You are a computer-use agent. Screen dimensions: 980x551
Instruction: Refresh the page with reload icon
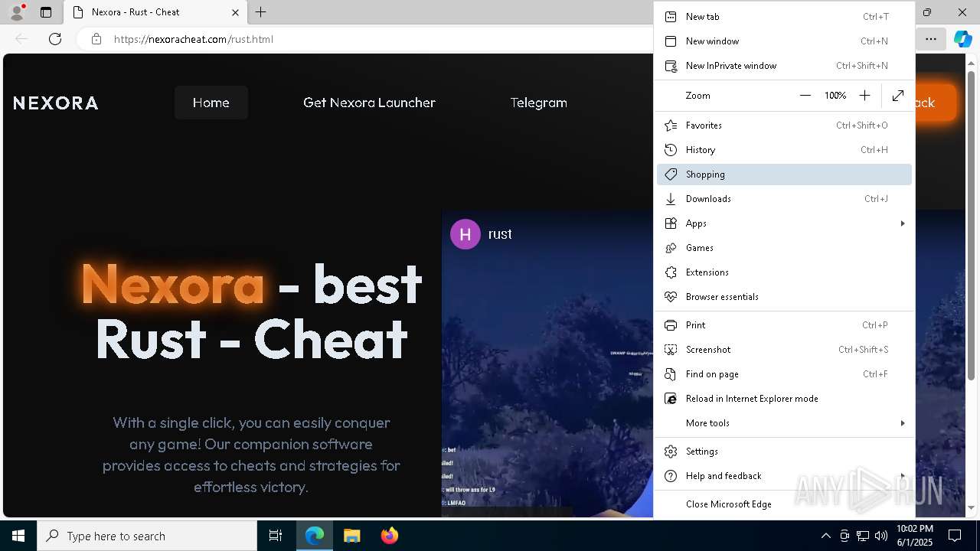[x=55, y=39]
